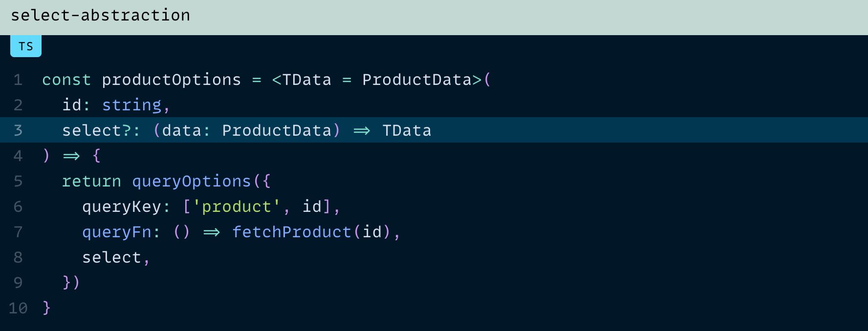Click the TData generic parameter on line 1
868x331 pixels.
tap(307, 80)
